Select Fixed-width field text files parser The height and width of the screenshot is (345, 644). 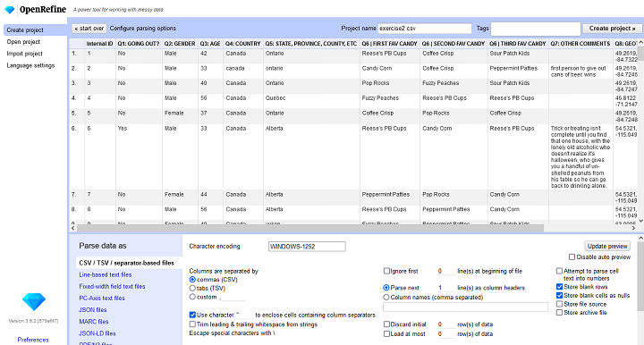112,286
